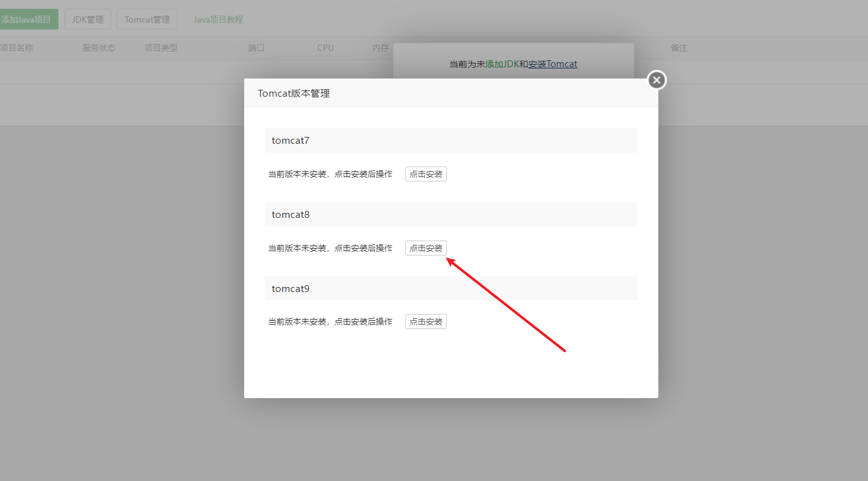Click the 项目类型 column header
Viewport: 868px width, 481px height.
pyautogui.click(x=161, y=48)
